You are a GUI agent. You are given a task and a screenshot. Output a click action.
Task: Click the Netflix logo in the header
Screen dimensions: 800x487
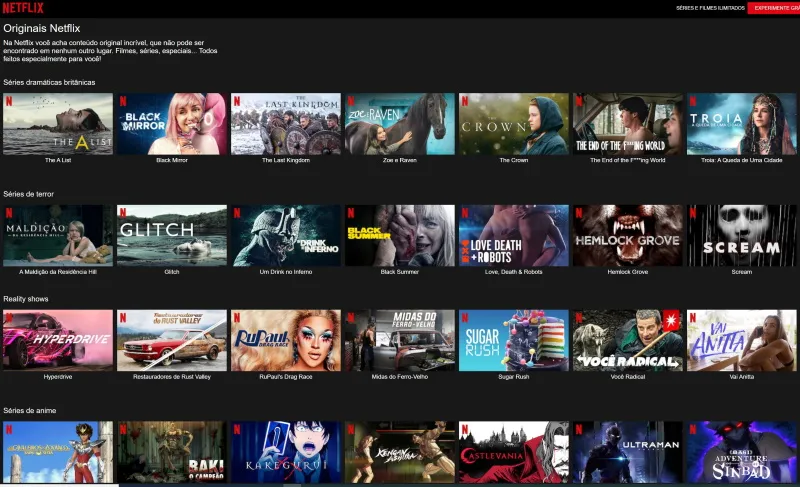click(x=23, y=8)
